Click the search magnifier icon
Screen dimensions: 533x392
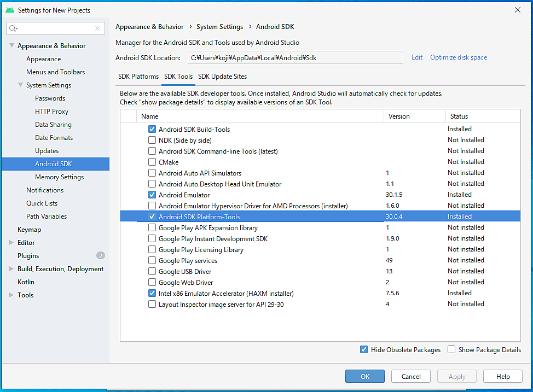(x=14, y=28)
